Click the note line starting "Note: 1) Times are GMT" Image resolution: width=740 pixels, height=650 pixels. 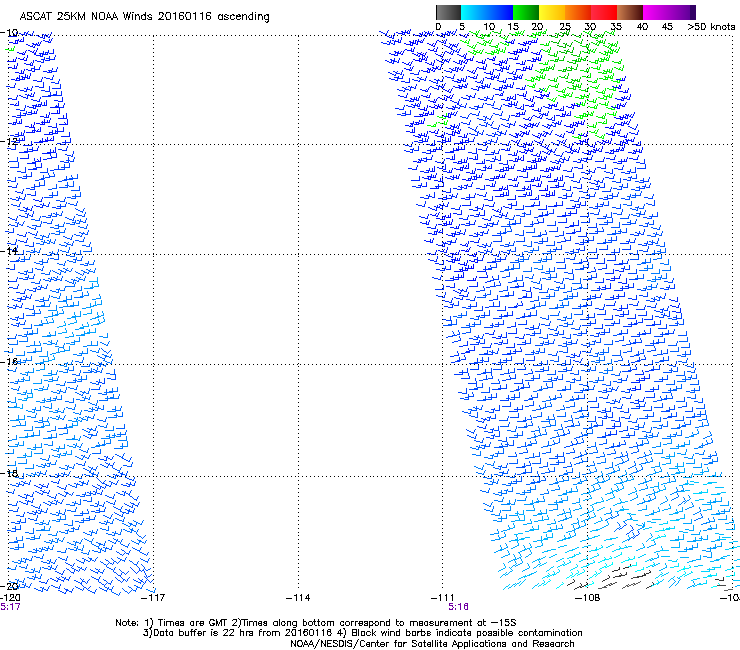tap(316, 623)
